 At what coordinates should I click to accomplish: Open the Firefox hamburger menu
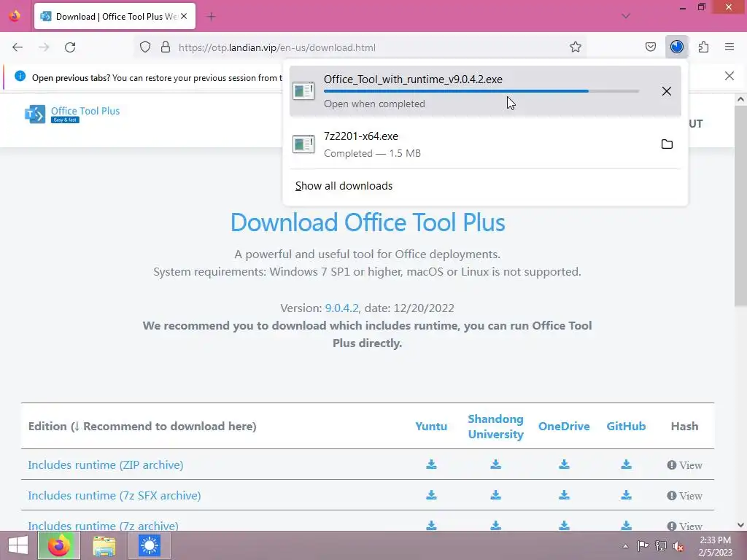[729, 47]
